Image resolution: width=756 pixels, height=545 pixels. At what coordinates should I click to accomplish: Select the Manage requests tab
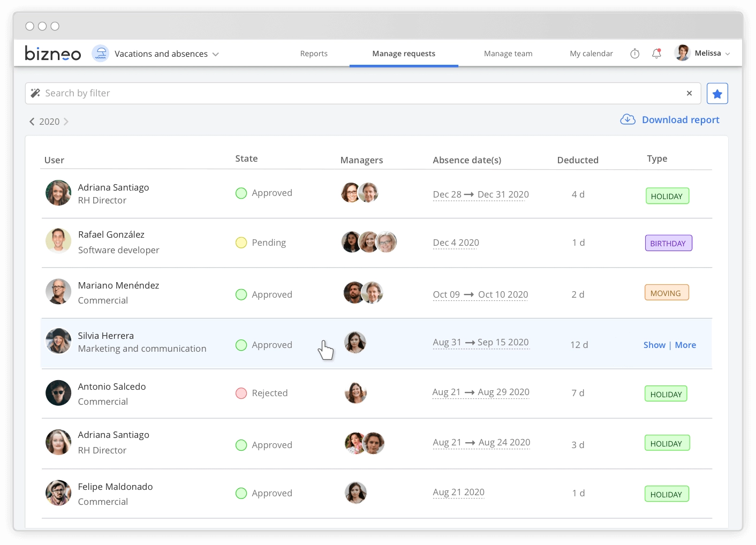tap(404, 54)
